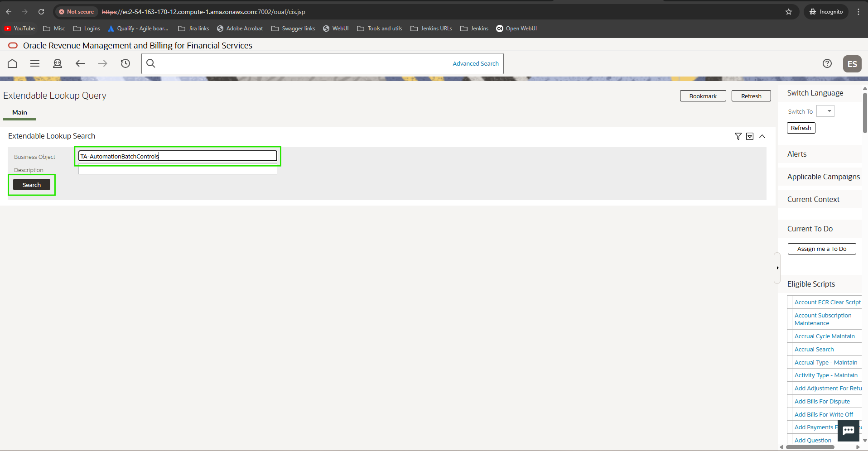Open the zone explorer menu icon
This screenshot has width=868, height=451.
click(750, 136)
